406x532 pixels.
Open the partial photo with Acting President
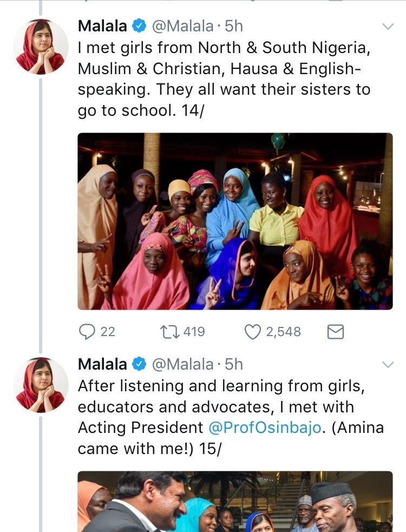235,501
